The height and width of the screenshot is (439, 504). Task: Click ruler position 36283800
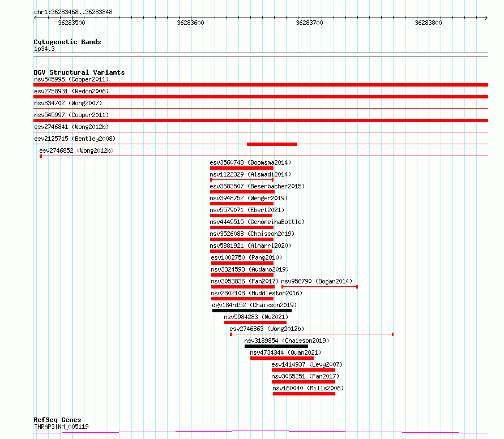click(x=429, y=23)
